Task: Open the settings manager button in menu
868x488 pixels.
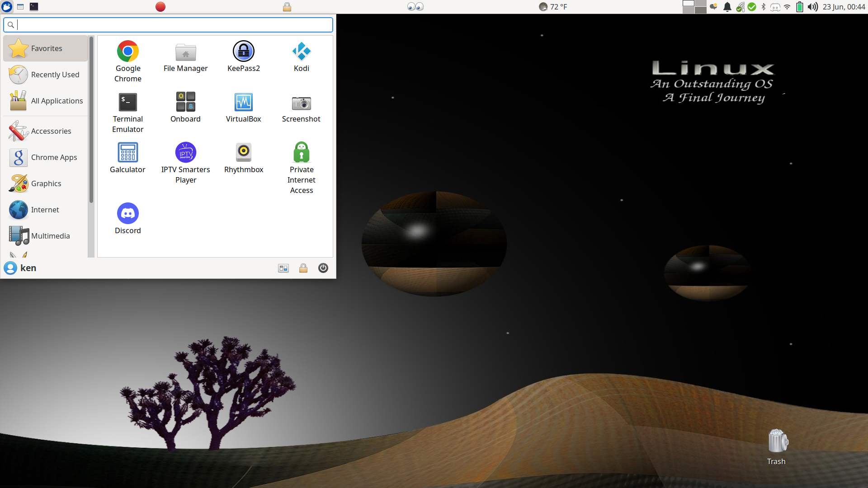Action: (x=283, y=268)
